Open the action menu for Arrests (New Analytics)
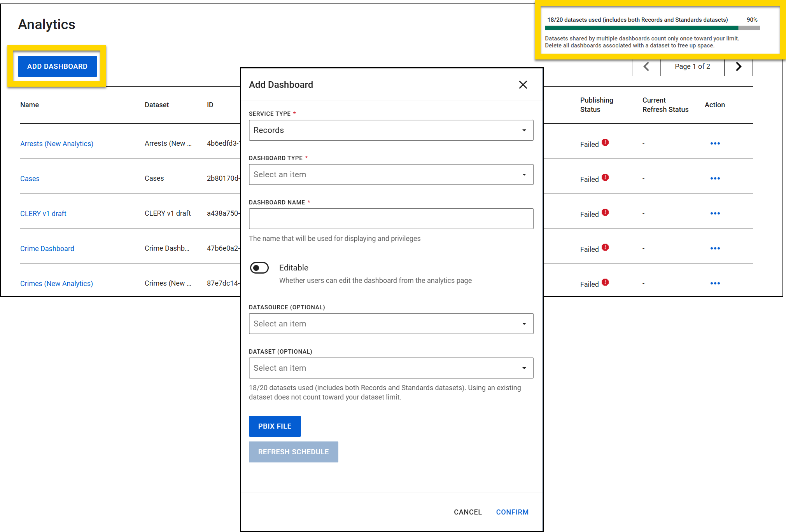This screenshot has height=532, width=786. pyautogui.click(x=715, y=143)
